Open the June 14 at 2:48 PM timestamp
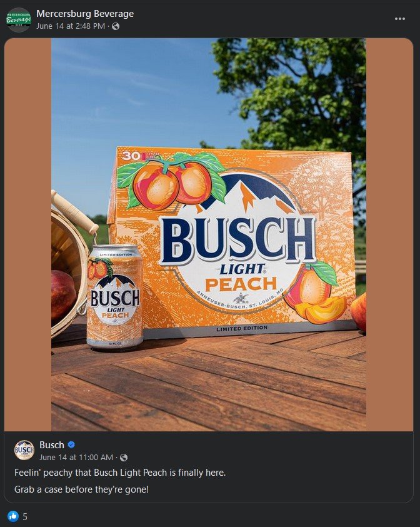The width and height of the screenshot is (420, 527). click(71, 26)
